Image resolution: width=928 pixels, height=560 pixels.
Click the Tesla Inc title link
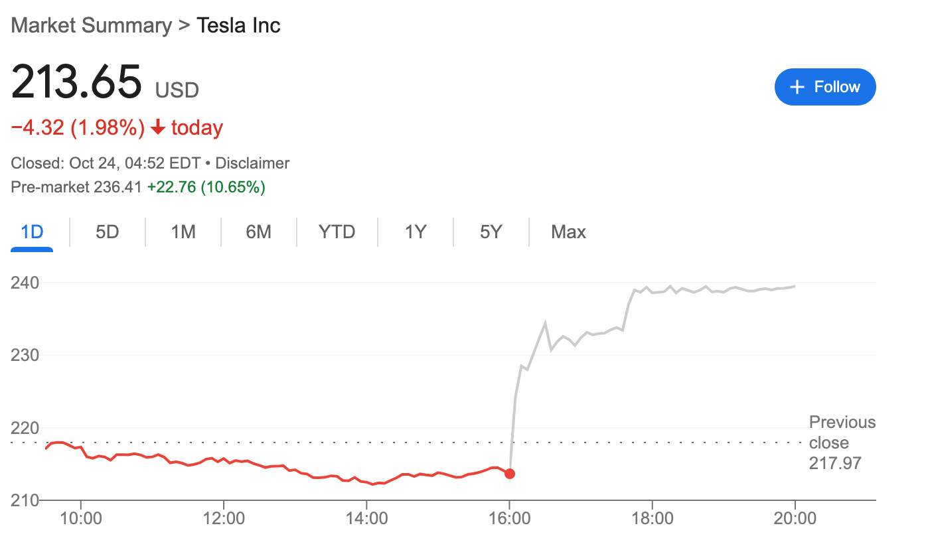click(238, 25)
